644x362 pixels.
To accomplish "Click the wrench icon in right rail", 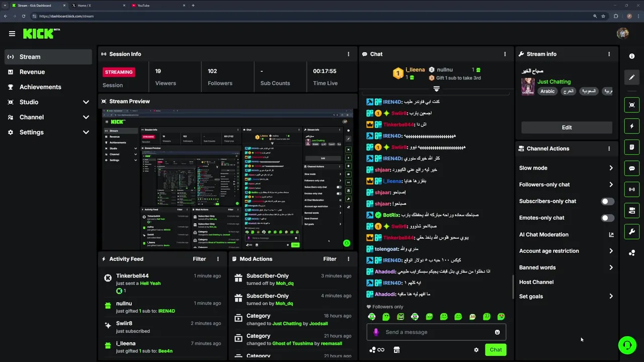I will coord(632,232).
